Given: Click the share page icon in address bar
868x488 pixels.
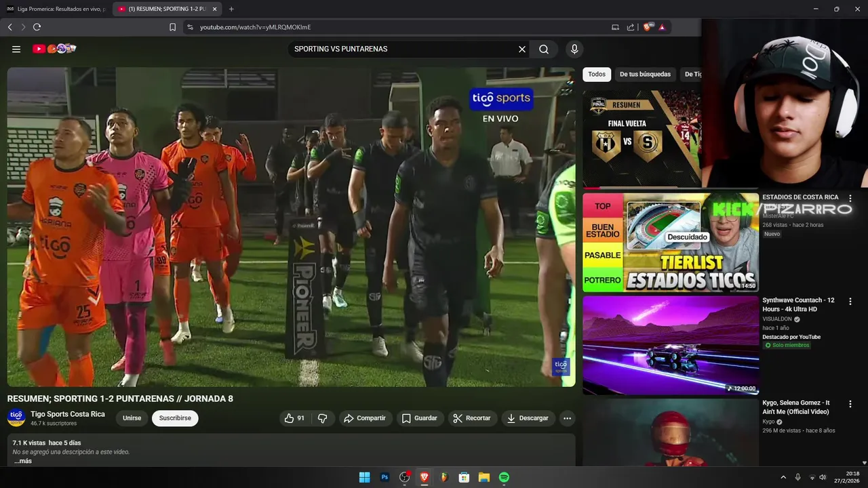Looking at the screenshot, I should point(631,27).
